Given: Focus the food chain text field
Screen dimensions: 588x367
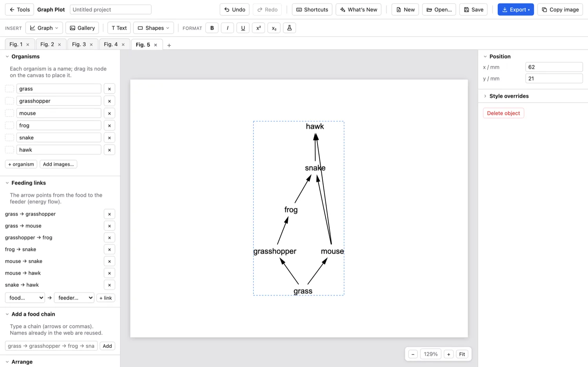Looking at the screenshot, I should coord(51,346).
